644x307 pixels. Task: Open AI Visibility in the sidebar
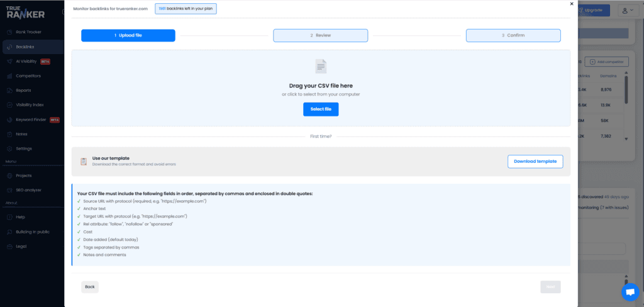(x=27, y=62)
